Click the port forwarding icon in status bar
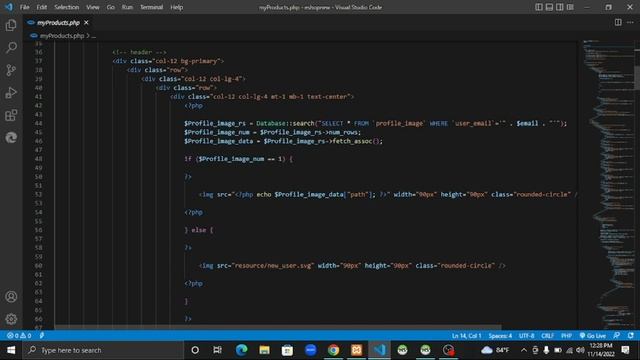The image size is (640, 360). (42, 336)
